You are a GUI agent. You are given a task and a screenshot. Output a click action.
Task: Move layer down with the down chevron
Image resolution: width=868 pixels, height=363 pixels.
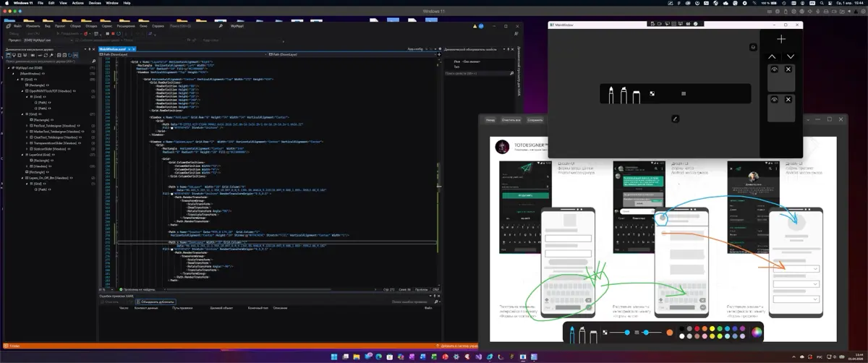click(791, 56)
